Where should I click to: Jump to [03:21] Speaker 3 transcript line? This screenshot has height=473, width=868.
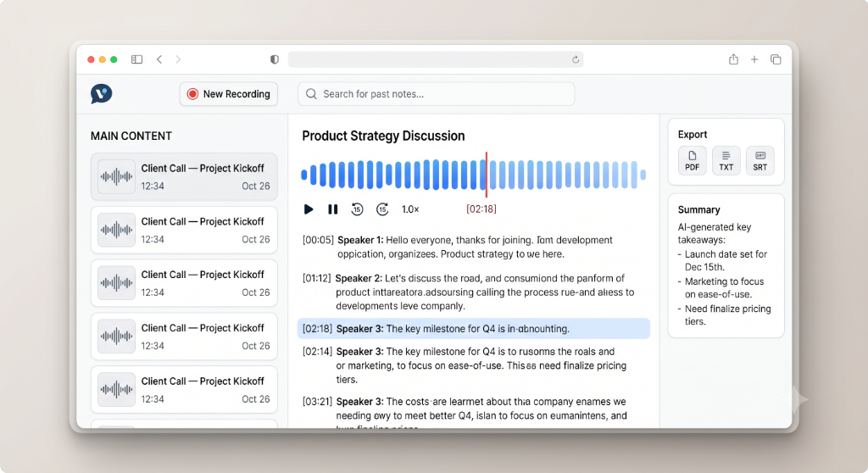pos(465,413)
